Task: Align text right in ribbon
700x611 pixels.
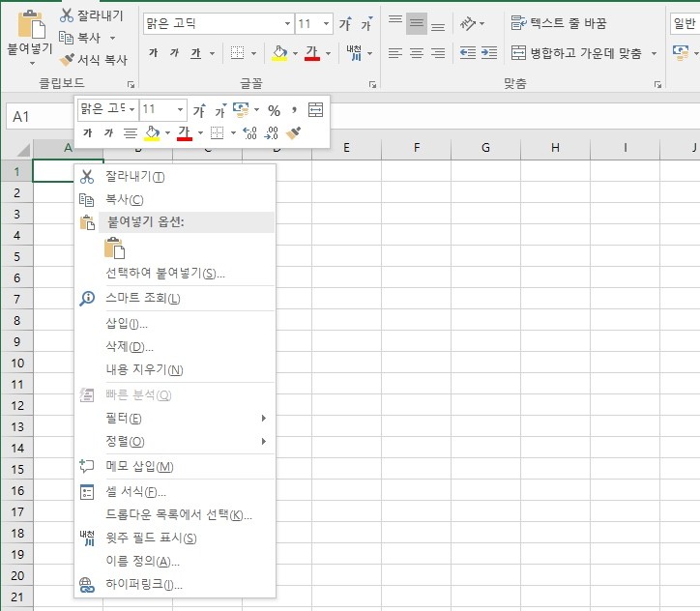Action: (x=437, y=53)
